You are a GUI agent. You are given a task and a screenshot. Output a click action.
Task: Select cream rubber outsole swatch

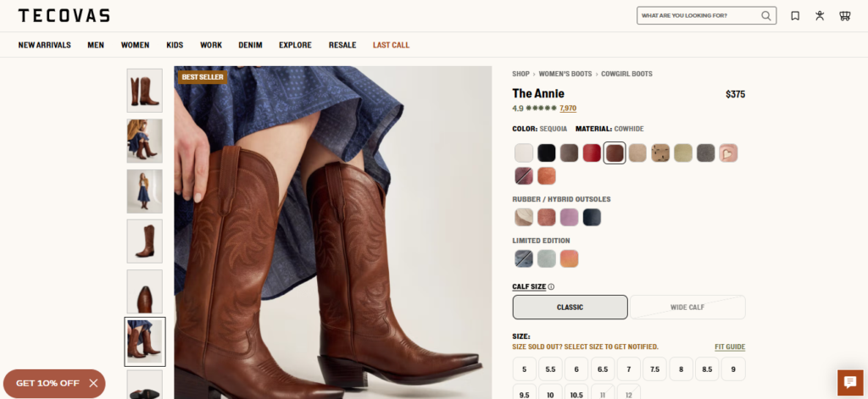(524, 218)
